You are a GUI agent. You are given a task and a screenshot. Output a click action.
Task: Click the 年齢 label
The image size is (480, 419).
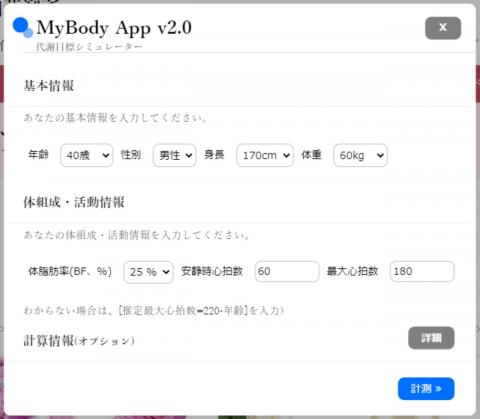pos(38,155)
